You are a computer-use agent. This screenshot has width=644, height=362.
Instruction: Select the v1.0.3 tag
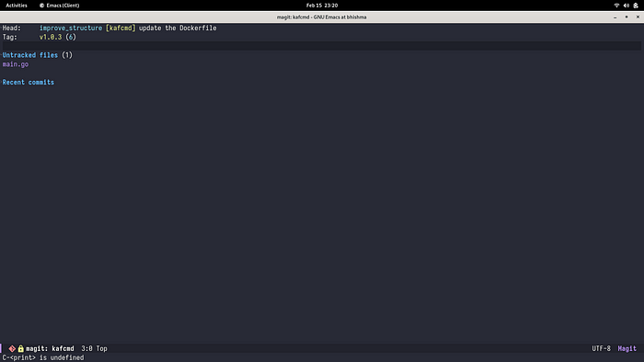coord(51,37)
